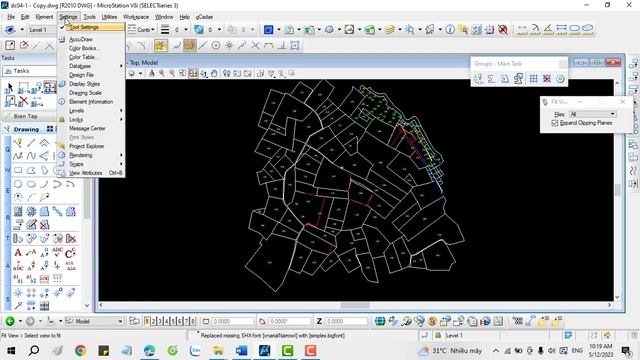
Task: Toggle the lock icon in status bar
Action: [438, 335]
